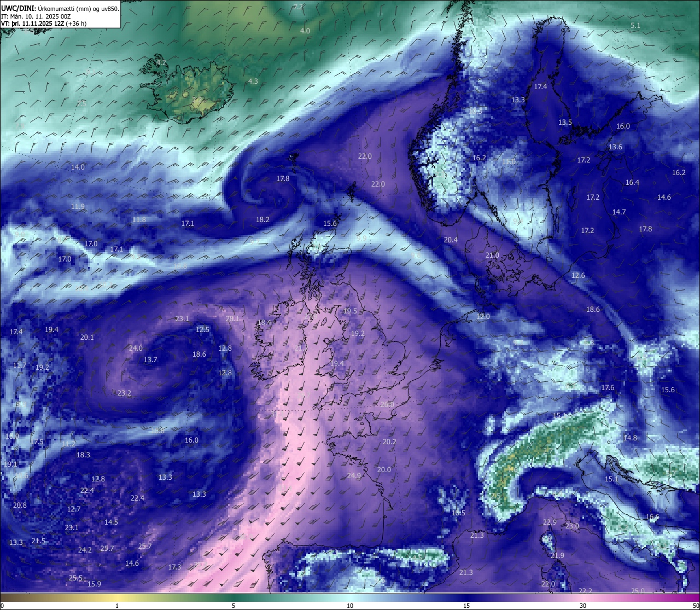The height and width of the screenshot is (610, 700).
Task: Select the 4.3 value east of Iceland
Action: click(x=253, y=82)
